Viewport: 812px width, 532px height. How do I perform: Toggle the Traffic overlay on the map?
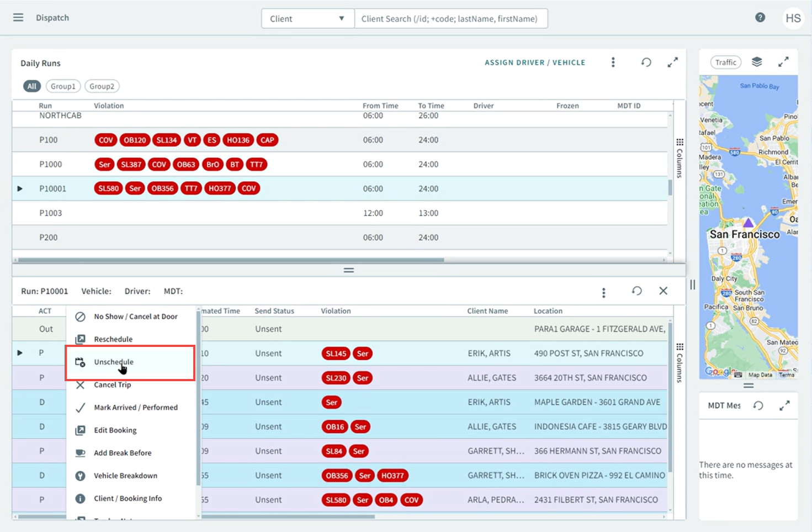pos(725,62)
